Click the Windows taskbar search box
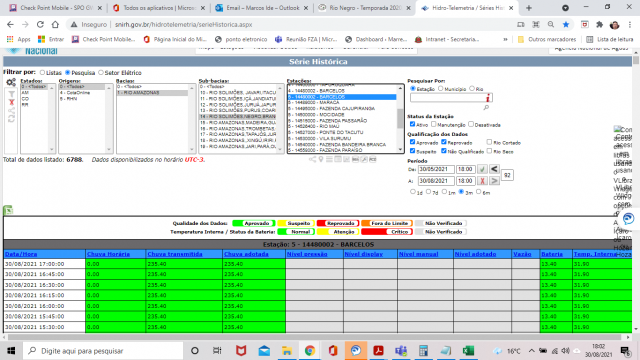This screenshot has width=640, height=360. (x=103, y=351)
